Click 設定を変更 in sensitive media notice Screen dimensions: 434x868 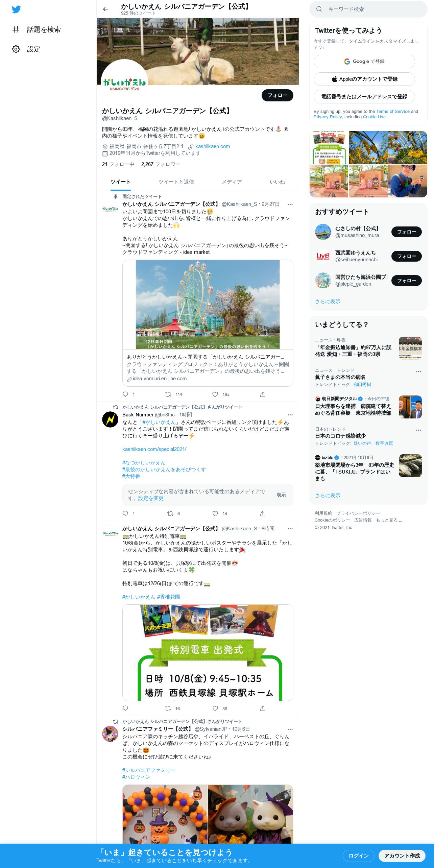click(151, 498)
